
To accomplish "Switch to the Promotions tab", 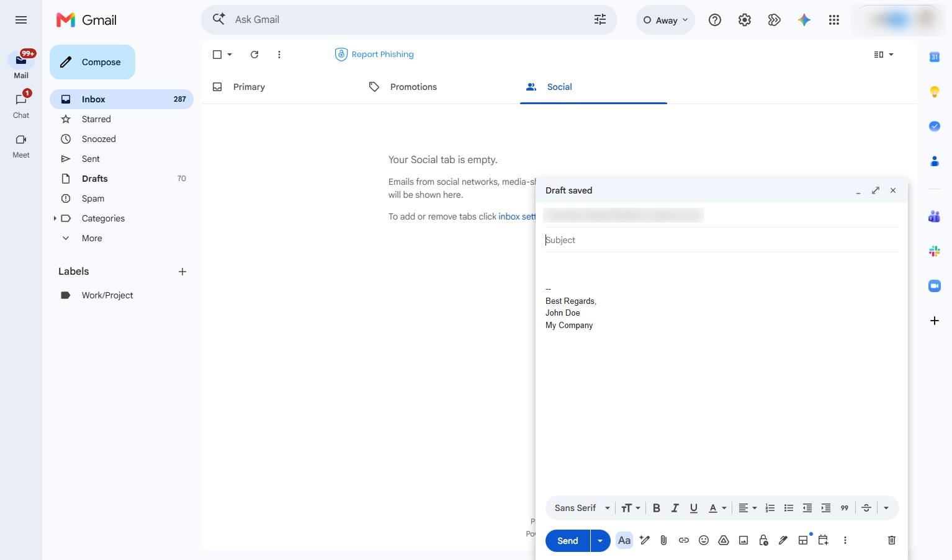I will tap(413, 87).
